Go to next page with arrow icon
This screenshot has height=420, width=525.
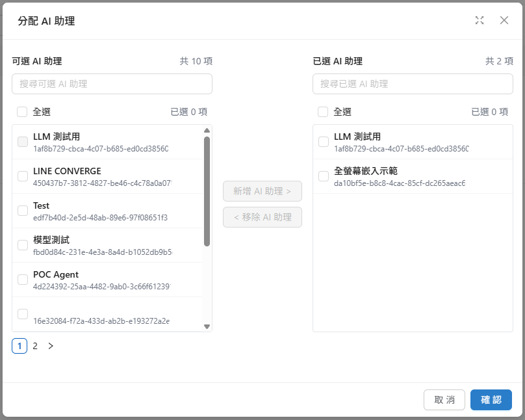51,346
